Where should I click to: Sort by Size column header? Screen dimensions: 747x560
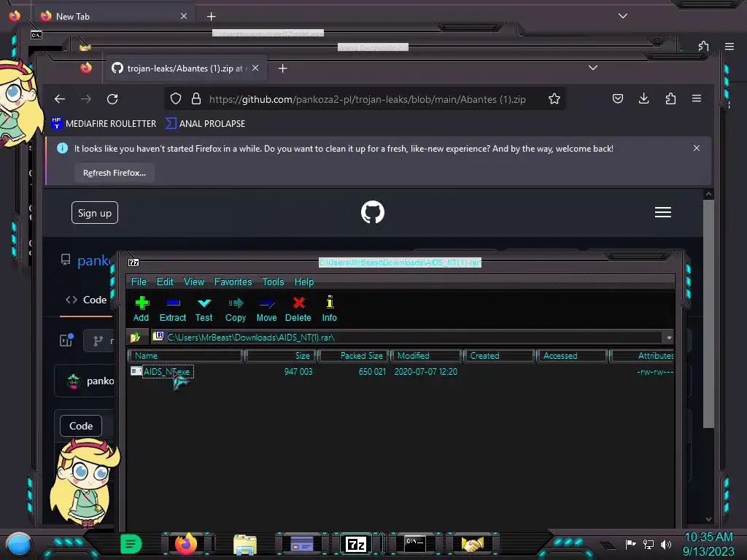point(280,356)
